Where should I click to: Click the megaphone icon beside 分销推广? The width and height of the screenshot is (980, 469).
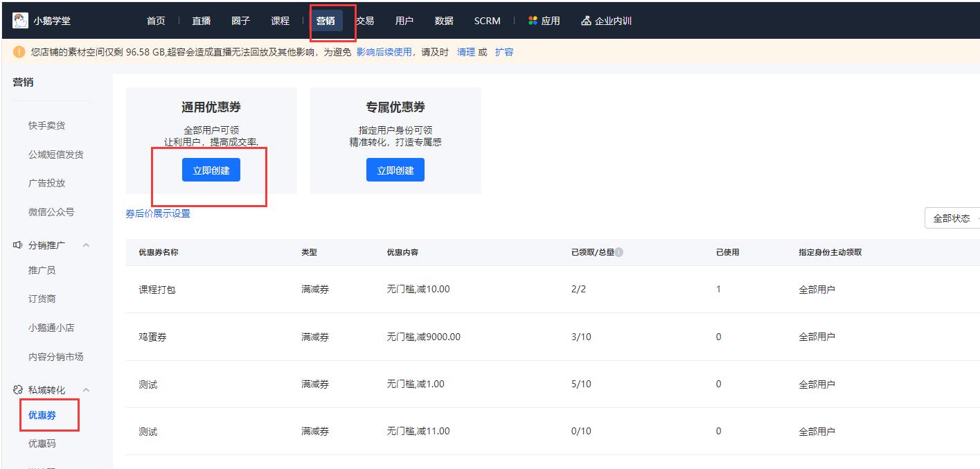click(17, 245)
